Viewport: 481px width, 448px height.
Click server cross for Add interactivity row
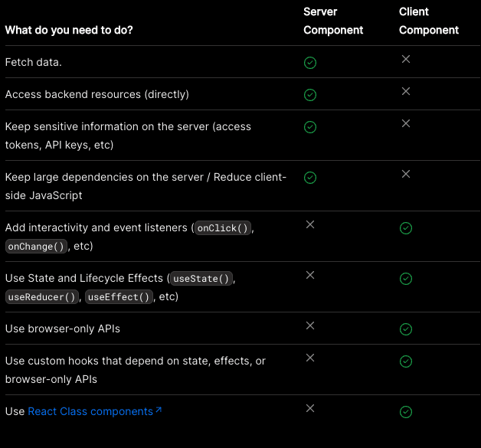[310, 224]
